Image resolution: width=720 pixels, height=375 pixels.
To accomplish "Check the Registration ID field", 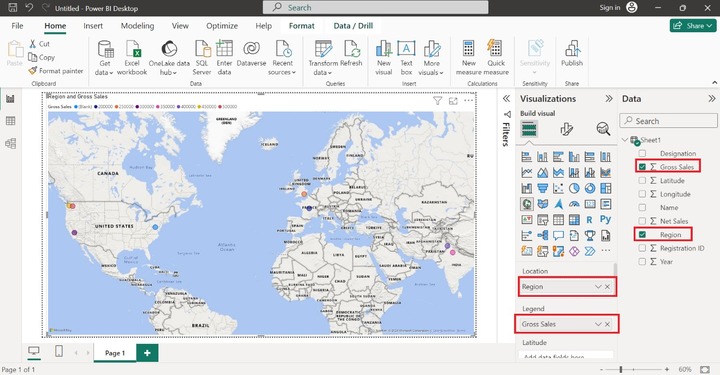I will (x=642, y=248).
